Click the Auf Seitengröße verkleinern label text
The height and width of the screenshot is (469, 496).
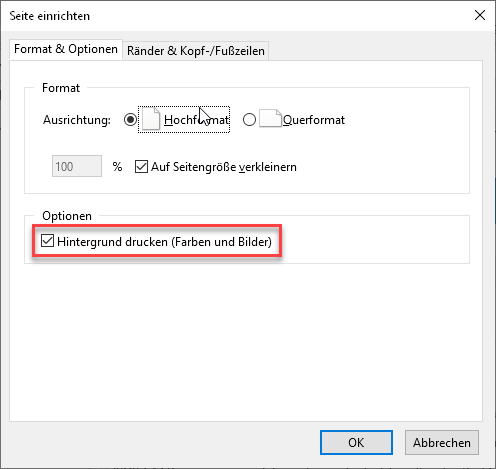[224, 167]
